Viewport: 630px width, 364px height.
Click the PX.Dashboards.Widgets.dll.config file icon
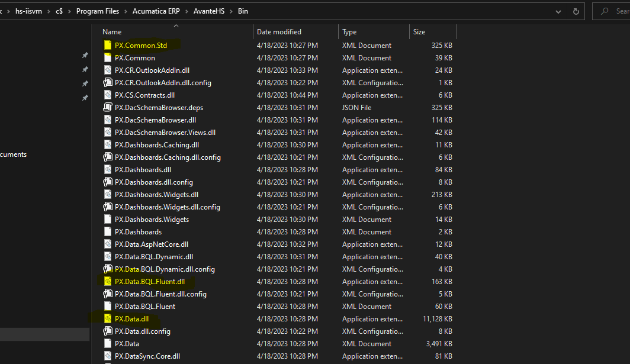pyautogui.click(x=107, y=207)
